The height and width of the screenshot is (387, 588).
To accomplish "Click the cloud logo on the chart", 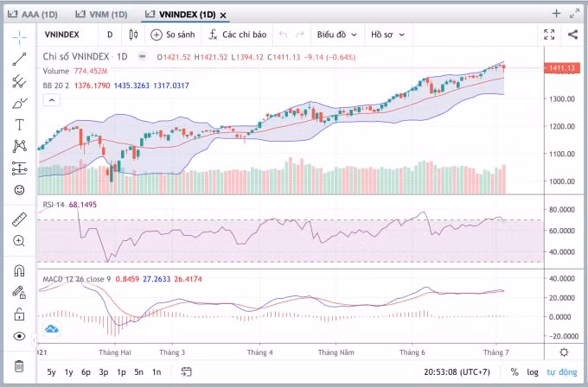I will pyautogui.click(x=51, y=329).
